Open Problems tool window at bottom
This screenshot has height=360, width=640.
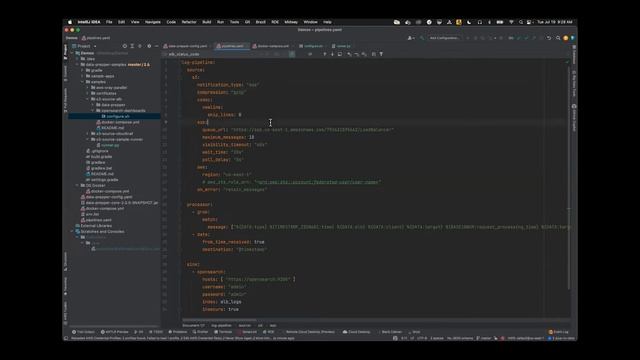tap(178, 332)
